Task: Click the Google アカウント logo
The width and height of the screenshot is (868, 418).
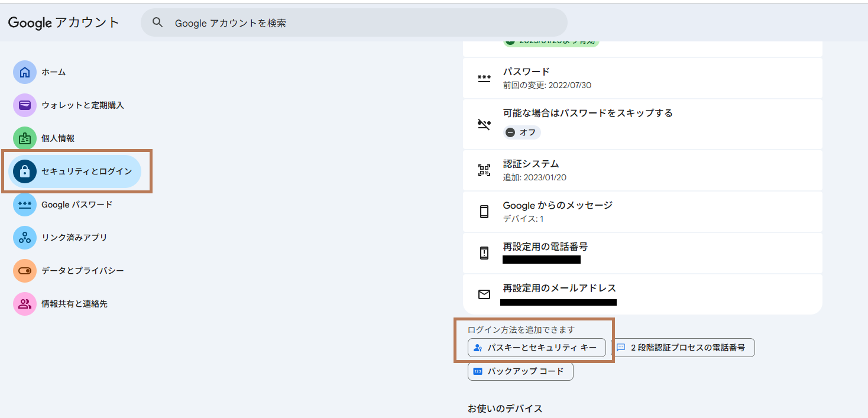Action: click(x=64, y=22)
